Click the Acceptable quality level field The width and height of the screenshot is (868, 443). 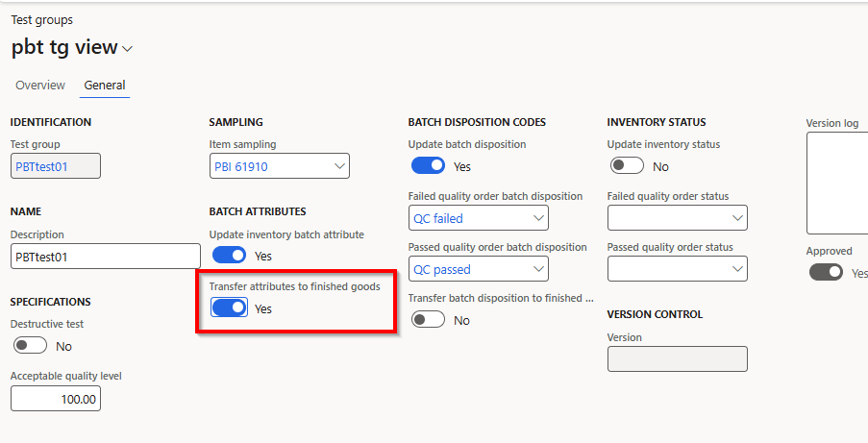(56, 399)
